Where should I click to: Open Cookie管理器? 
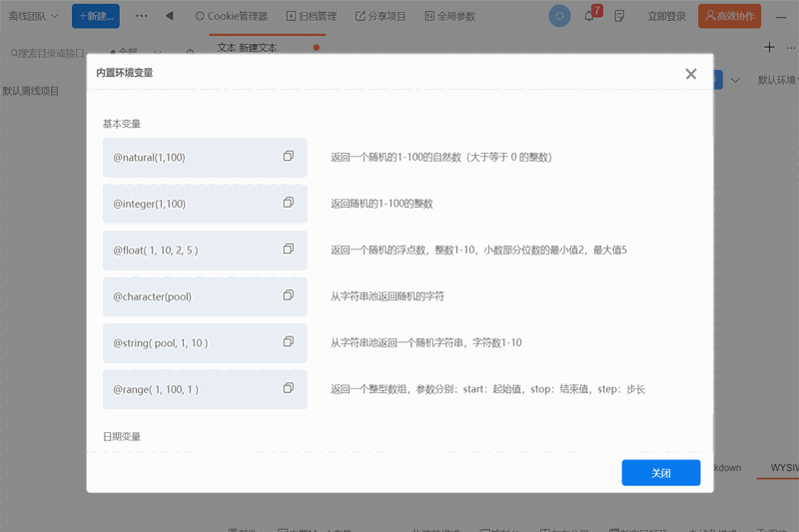(232, 16)
